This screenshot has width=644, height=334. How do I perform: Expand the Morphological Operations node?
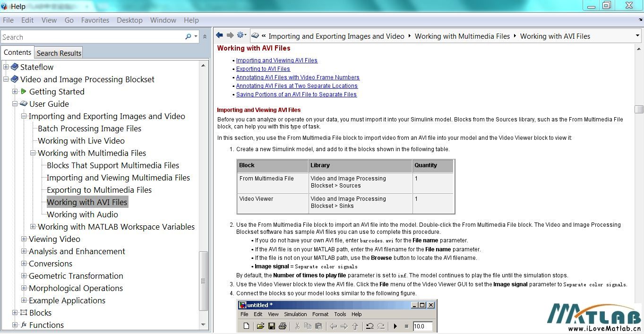tap(24, 288)
